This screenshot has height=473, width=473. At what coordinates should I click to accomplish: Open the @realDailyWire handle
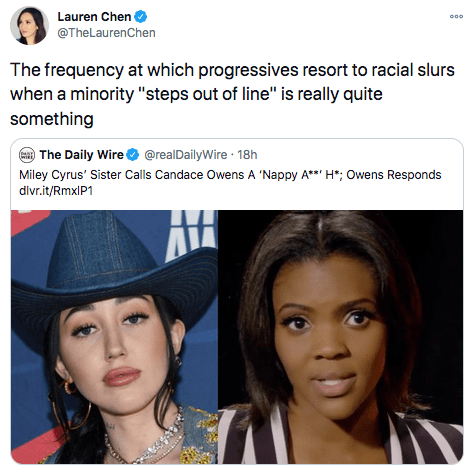(x=186, y=155)
